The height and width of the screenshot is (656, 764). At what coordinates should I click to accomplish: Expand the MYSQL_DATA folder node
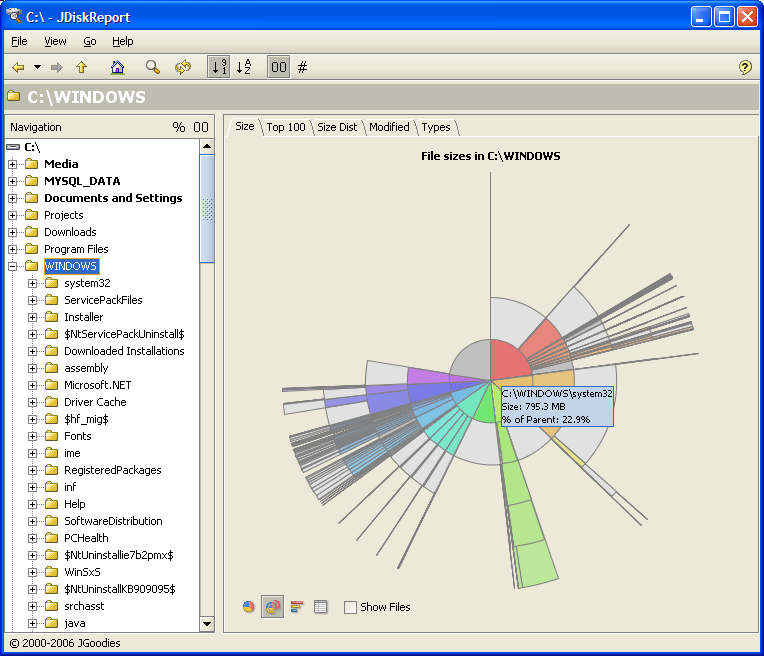[x=13, y=181]
